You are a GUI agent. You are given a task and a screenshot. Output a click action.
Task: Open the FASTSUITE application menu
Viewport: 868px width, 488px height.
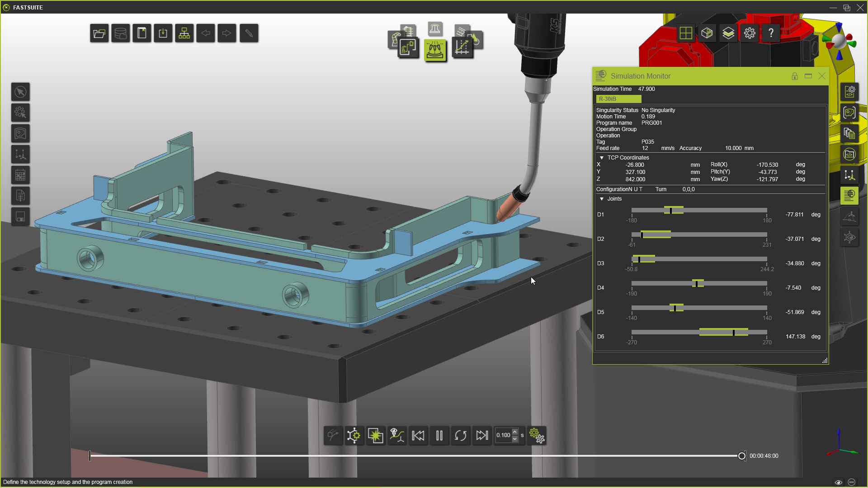[x=6, y=7]
